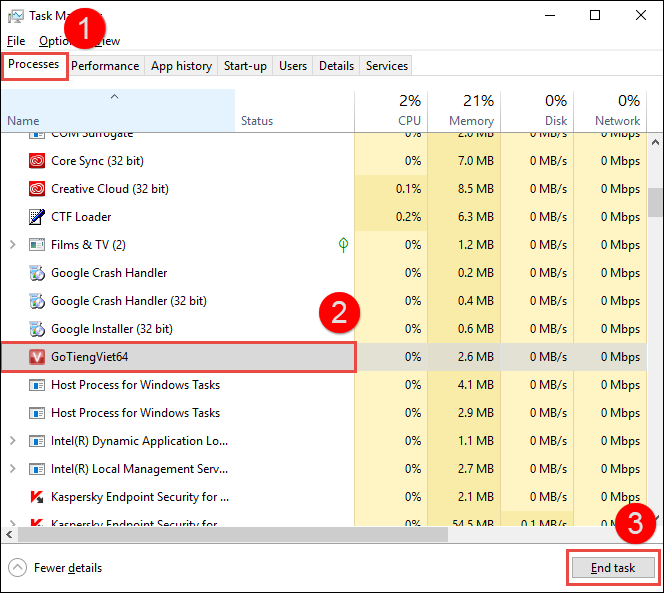This screenshot has height=593, width=664.
Task: Expand Intel(R) Dynamic Application Loader entry
Action: pyautogui.click(x=12, y=441)
